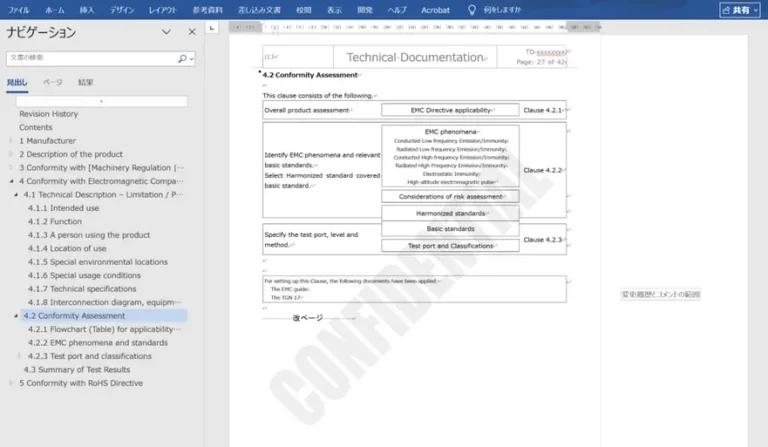Click the Clause 4.2.2 cell

click(x=543, y=170)
